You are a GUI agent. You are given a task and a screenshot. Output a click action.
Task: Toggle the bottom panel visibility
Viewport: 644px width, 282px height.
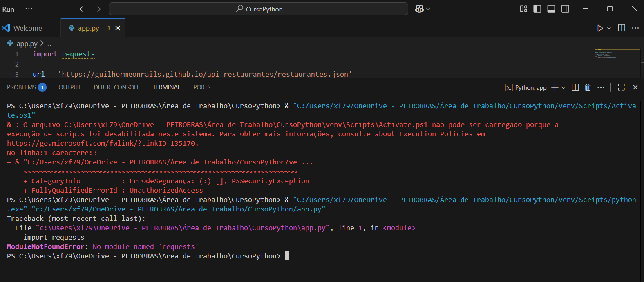point(551,9)
